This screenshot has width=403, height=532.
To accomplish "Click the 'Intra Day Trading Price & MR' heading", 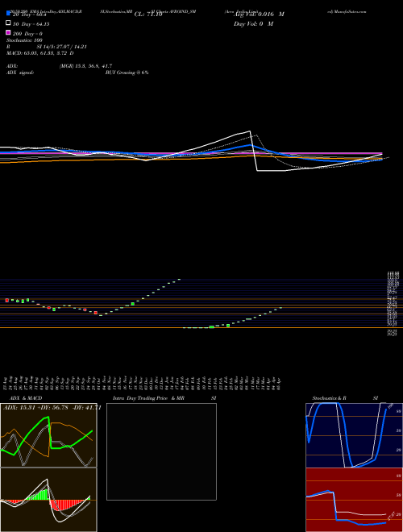I will [148, 398].
